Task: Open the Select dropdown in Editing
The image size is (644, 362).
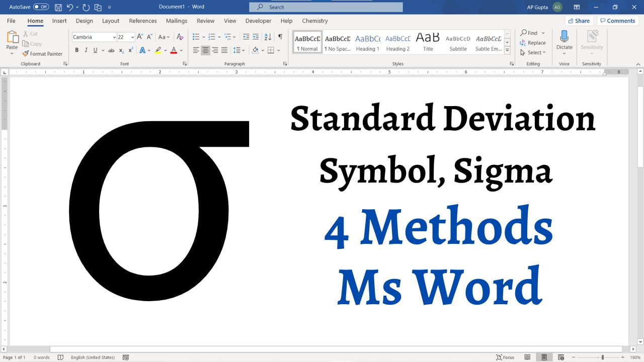Action: click(x=533, y=52)
